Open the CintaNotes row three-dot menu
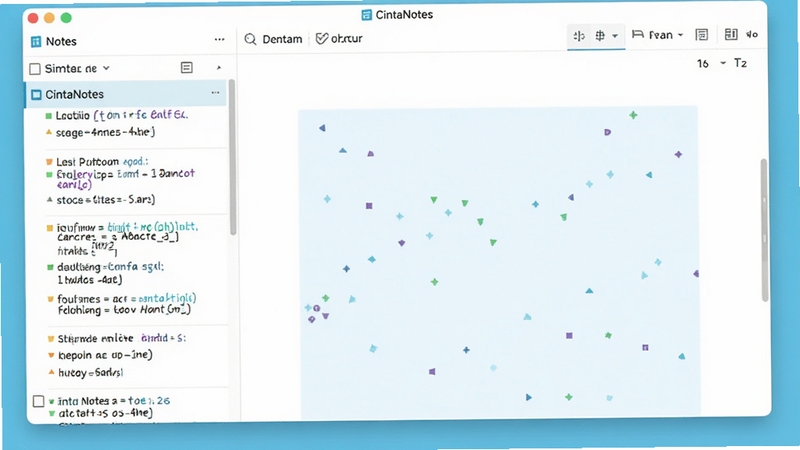This screenshot has width=800, height=450. pyautogui.click(x=215, y=93)
